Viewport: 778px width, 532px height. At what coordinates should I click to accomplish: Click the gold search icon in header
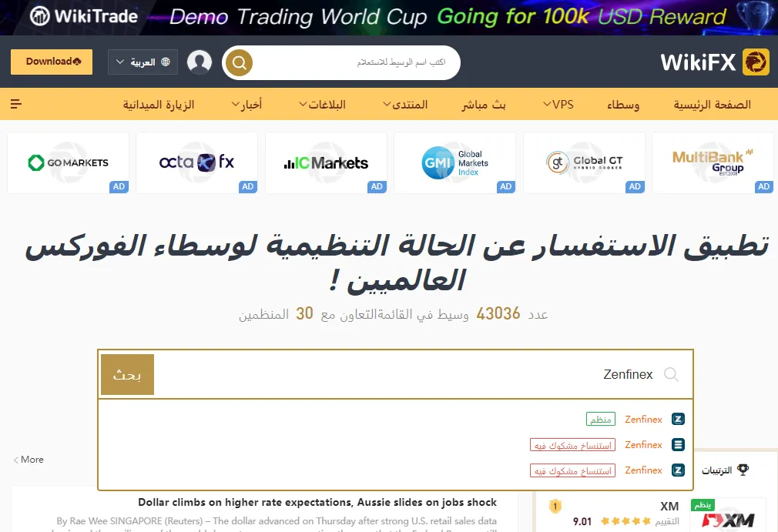point(239,63)
